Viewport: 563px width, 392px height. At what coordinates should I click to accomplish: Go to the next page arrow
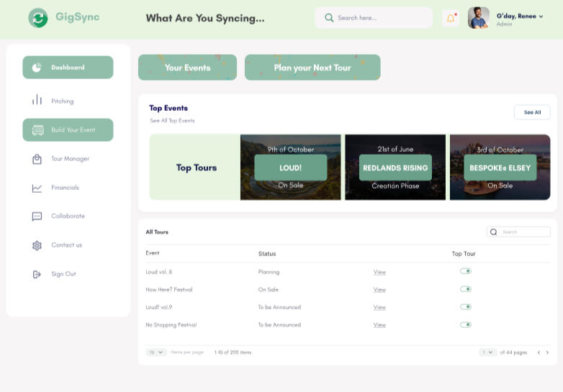click(547, 352)
